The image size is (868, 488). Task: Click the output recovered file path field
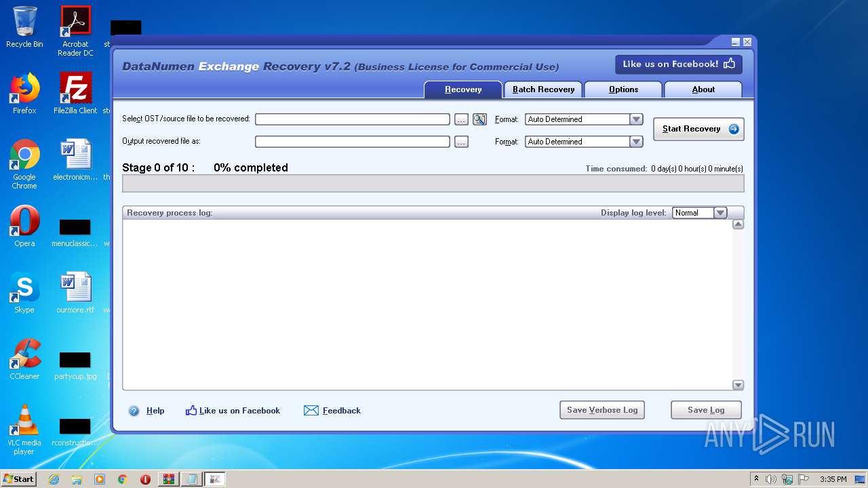[353, 142]
